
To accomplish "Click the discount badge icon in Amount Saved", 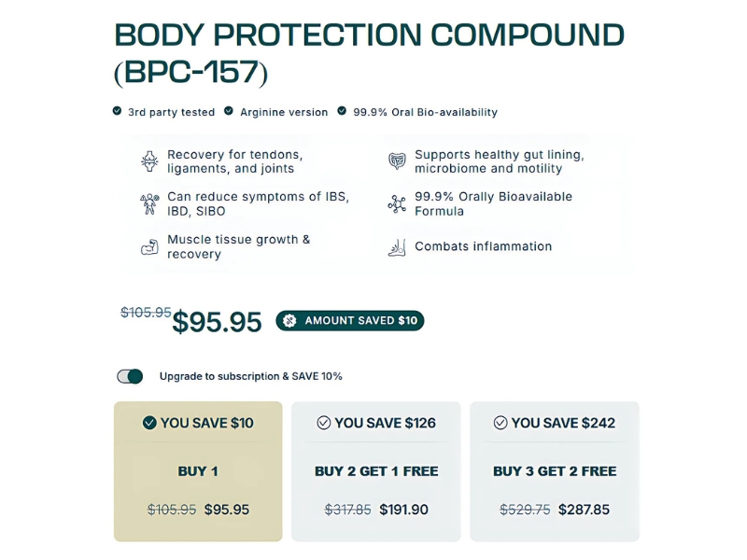I will pos(289,320).
